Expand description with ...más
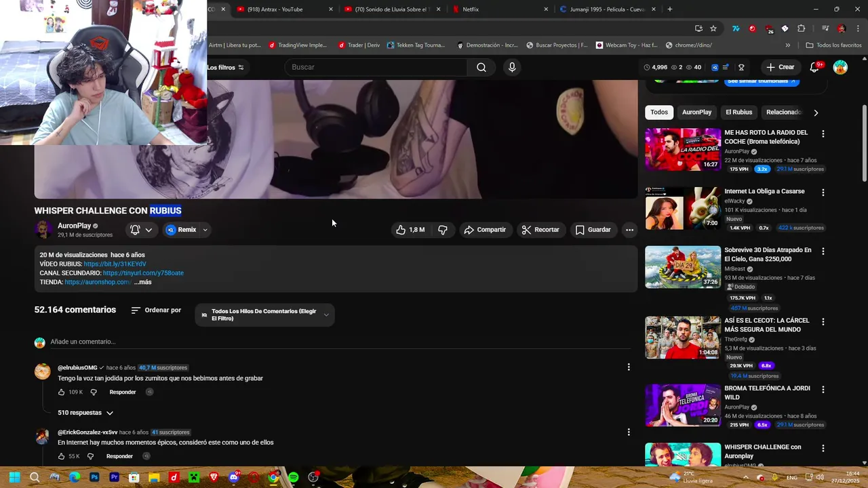Screen dimensions: 868x488 click(x=142, y=282)
